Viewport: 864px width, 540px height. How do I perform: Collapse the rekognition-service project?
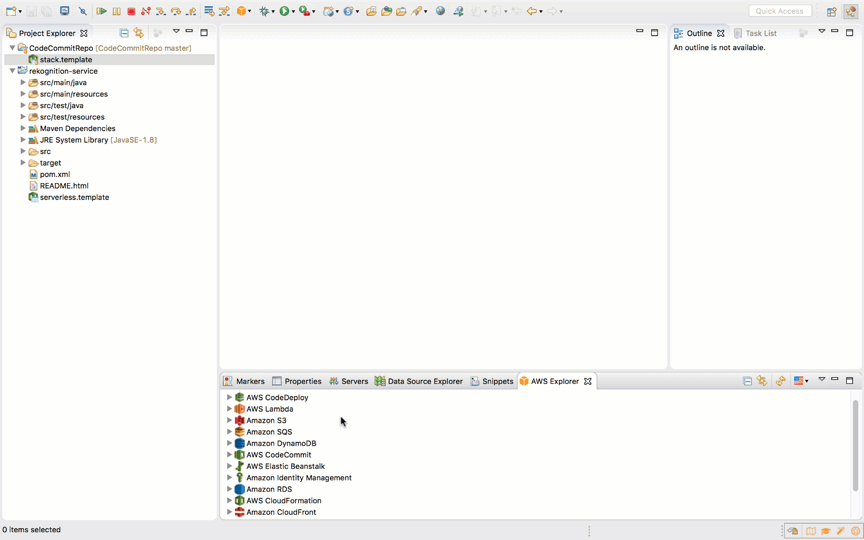(12, 71)
